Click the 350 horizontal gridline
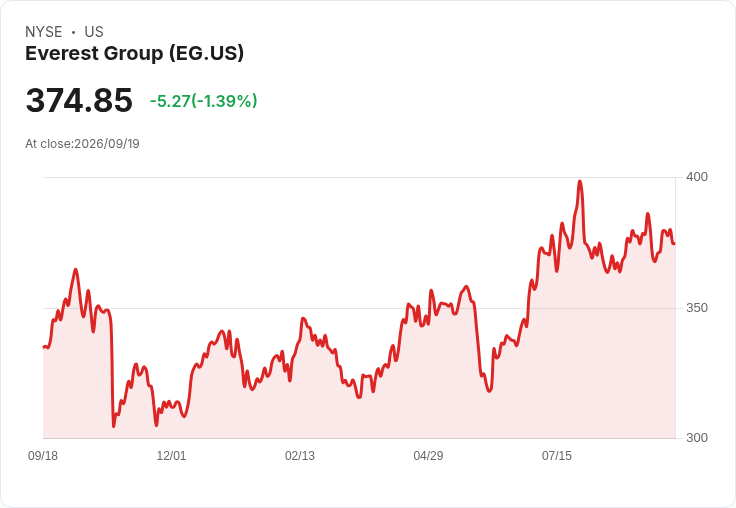 359,308
